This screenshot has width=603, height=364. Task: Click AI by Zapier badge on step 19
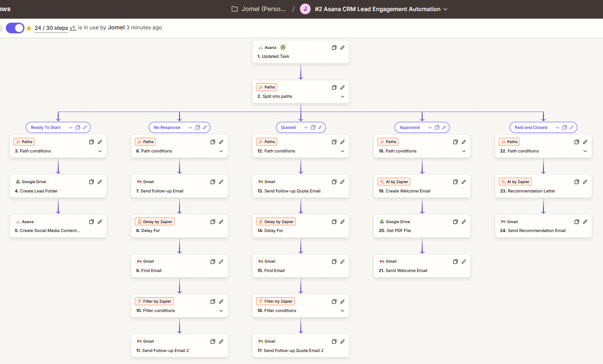(394, 182)
